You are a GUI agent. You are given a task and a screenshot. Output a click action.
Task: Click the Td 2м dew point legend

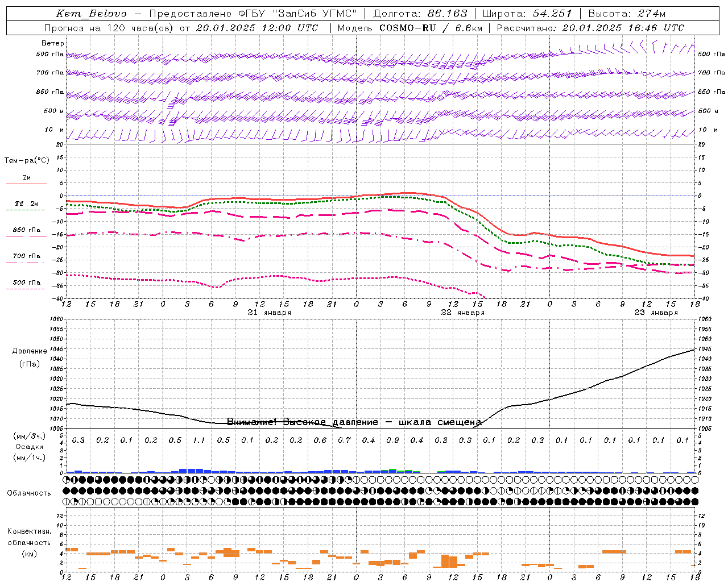[x=27, y=203]
